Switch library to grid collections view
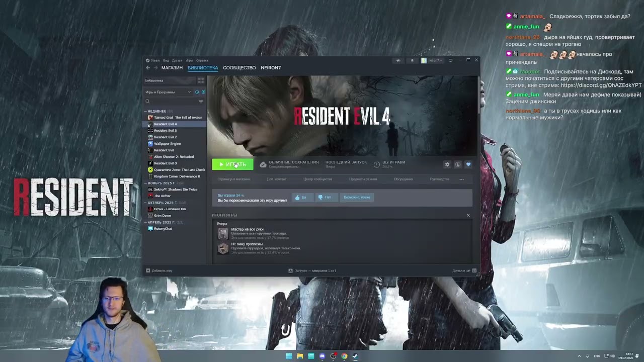Viewport: 644px width, 362px height. pos(201,80)
